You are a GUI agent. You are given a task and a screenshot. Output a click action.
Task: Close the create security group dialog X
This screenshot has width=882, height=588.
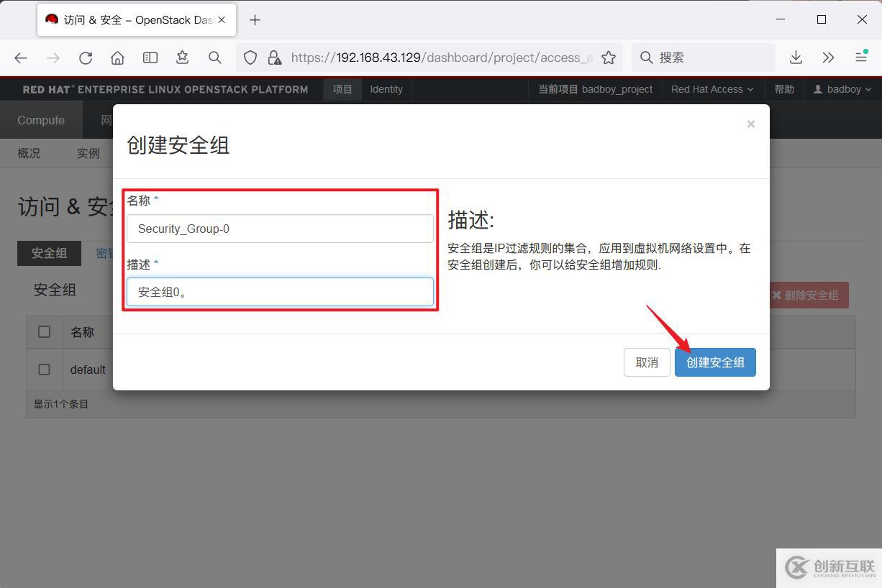point(750,124)
